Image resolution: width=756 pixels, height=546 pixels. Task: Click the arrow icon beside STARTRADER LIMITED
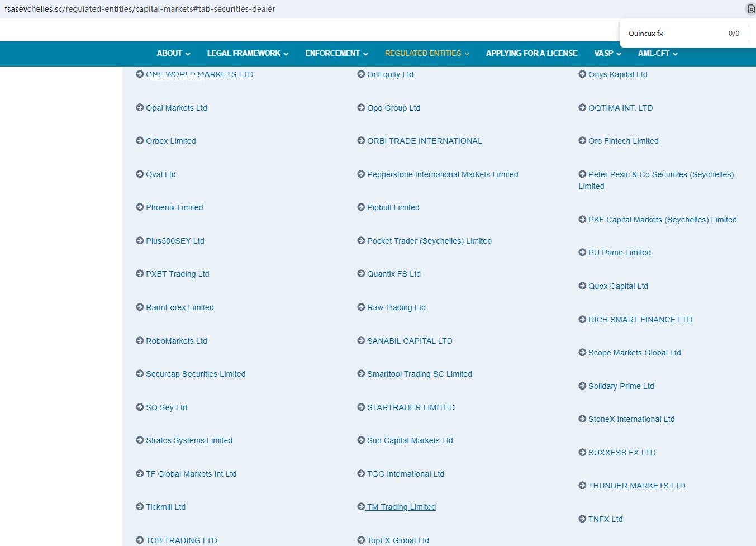coord(361,407)
